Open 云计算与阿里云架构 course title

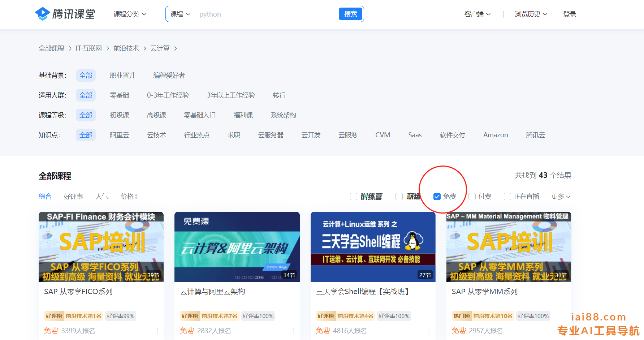click(x=213, y=292)
